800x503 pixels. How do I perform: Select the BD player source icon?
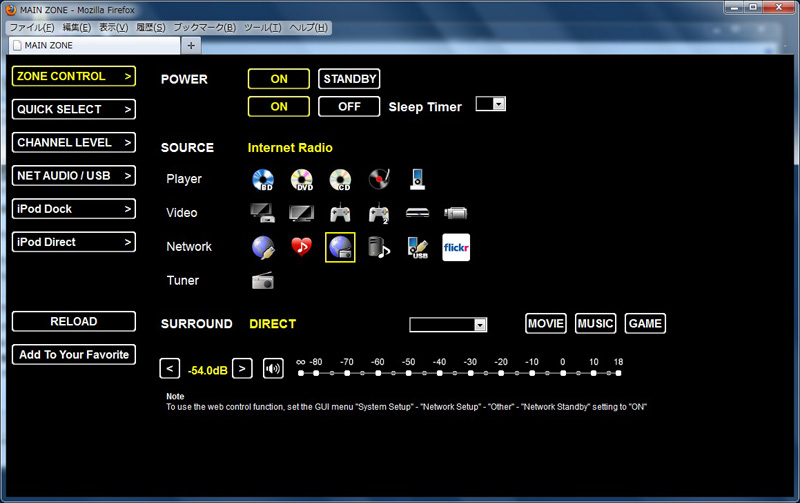tap(262, 180)
